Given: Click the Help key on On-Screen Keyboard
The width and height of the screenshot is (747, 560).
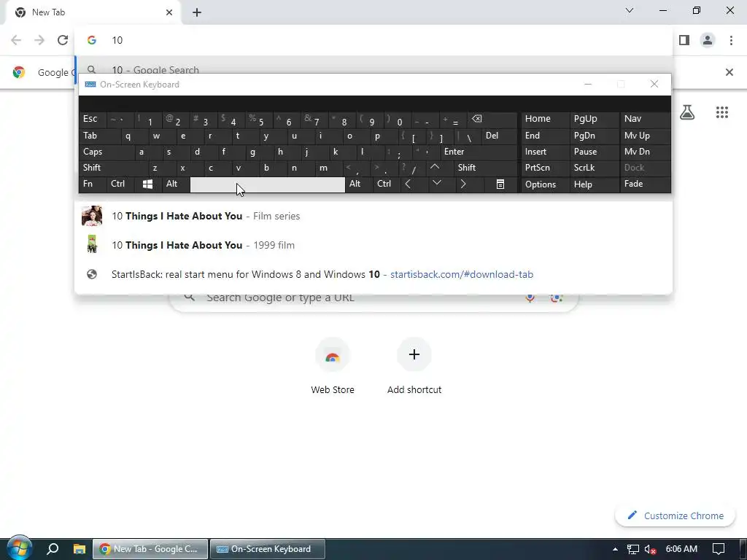Looking at the screenshot, I should click(594, 184).
